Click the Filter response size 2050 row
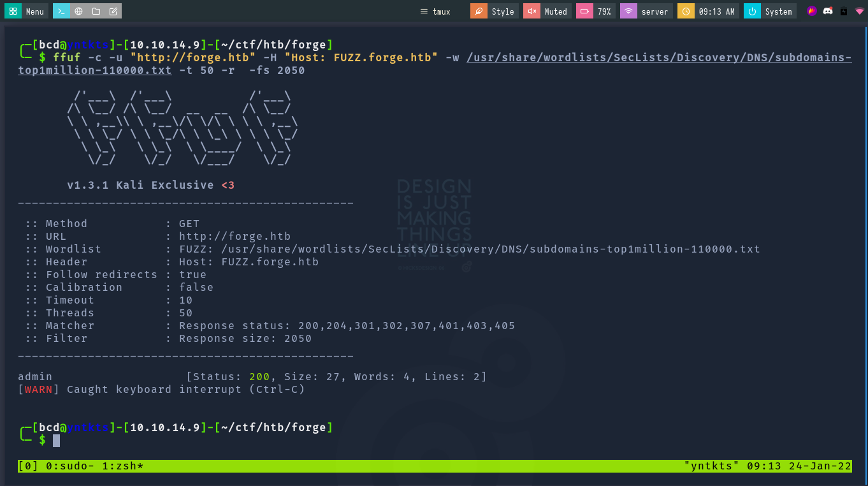868x486 pixels. (168, 338)
